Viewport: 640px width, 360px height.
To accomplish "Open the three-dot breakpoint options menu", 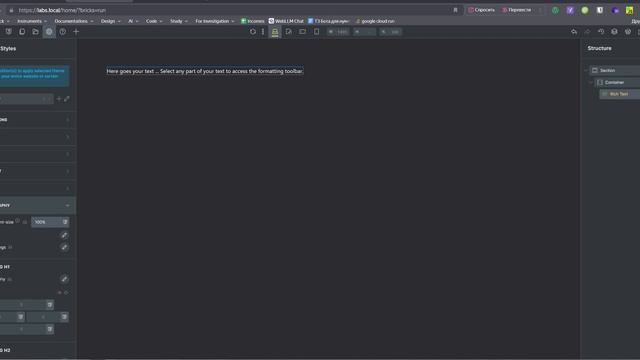I will (263, 31).
